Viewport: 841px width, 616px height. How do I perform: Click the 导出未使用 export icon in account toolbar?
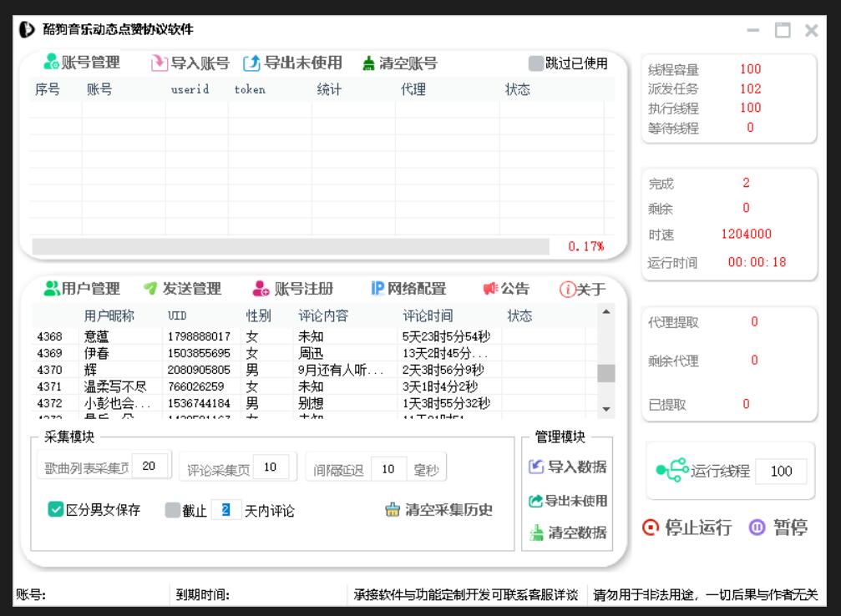[x=251, y=63]
